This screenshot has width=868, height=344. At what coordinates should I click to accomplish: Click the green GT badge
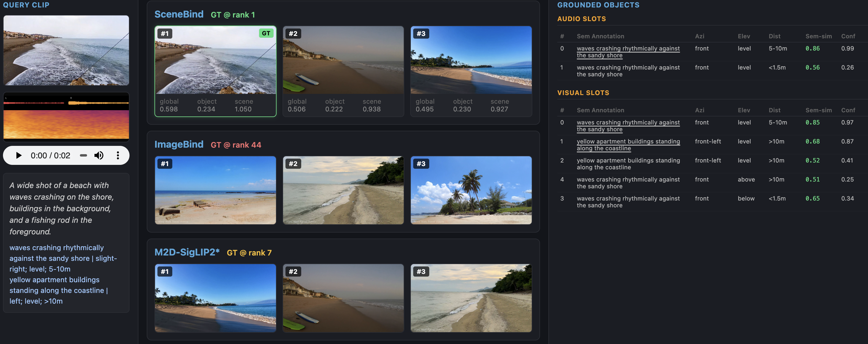pos(266,33)
